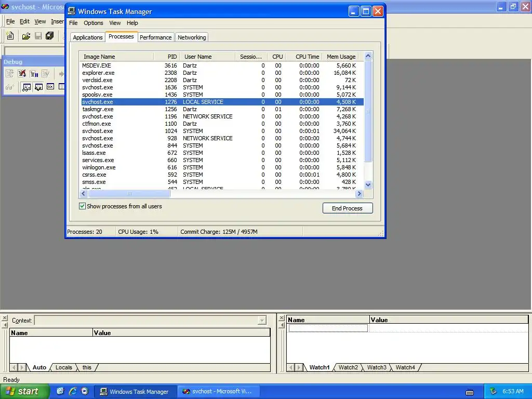This screenshot has height=399, width=532.
Task: Launch Internet Explorer from Quick Launch
Action: (x=73, y=391)
